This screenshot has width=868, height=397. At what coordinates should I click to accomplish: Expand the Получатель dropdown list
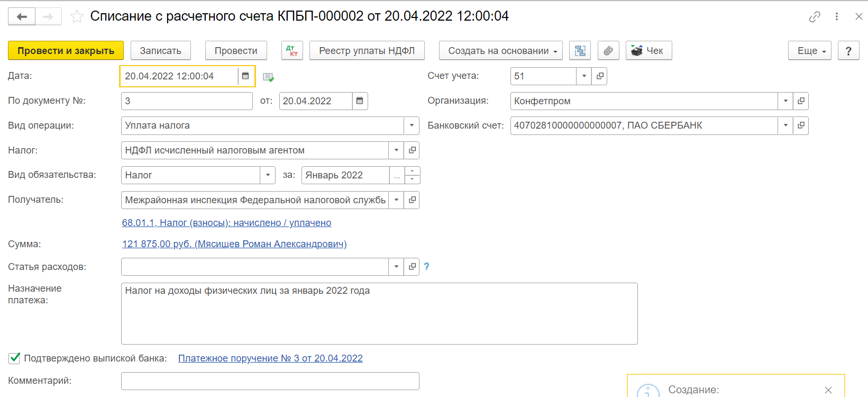(396, 200)
